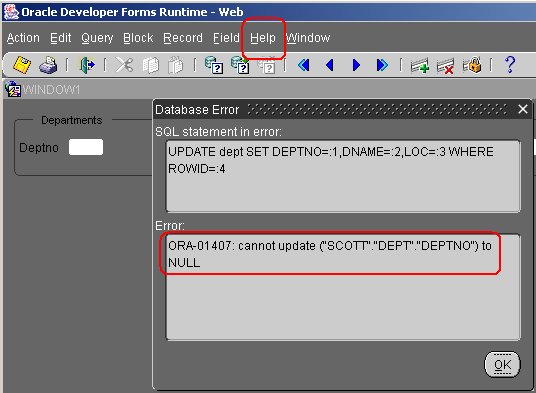Click the Print icon in toolbar
The height and width of the screenshot is (393, 536).
(x=48, y=65)
